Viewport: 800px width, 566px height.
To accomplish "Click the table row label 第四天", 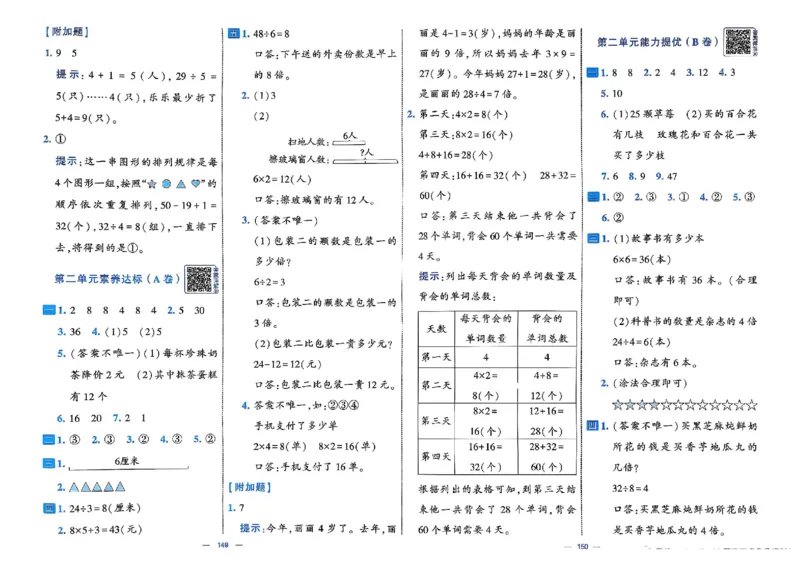I will (x=436, y=457).
